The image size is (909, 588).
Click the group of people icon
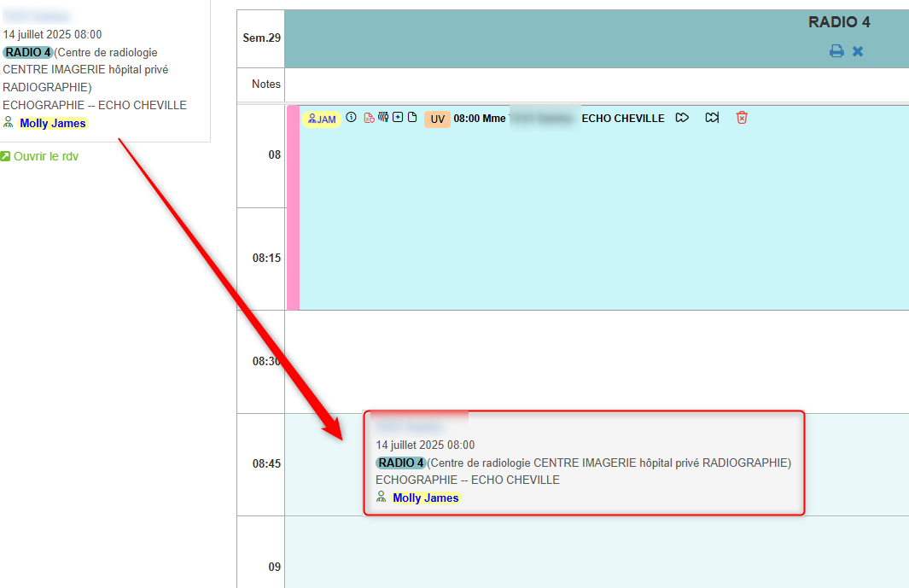click(x=383, y=118)
